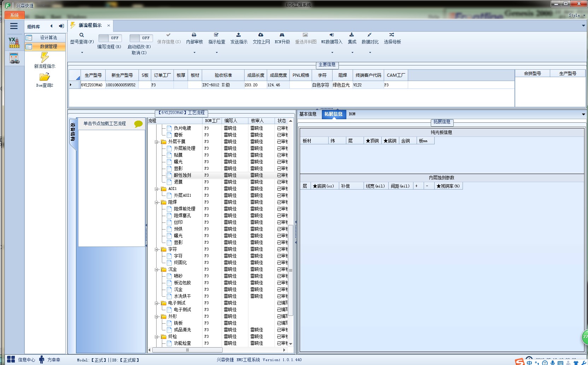Screen dimensions: 588x365
Task: Click the 重选开料图 image icon
Action: pyautogui.click(x=305, y=35)
